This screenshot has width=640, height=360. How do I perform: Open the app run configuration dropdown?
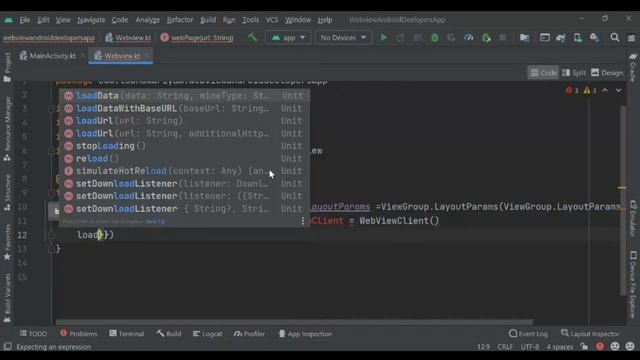[288, 38]
